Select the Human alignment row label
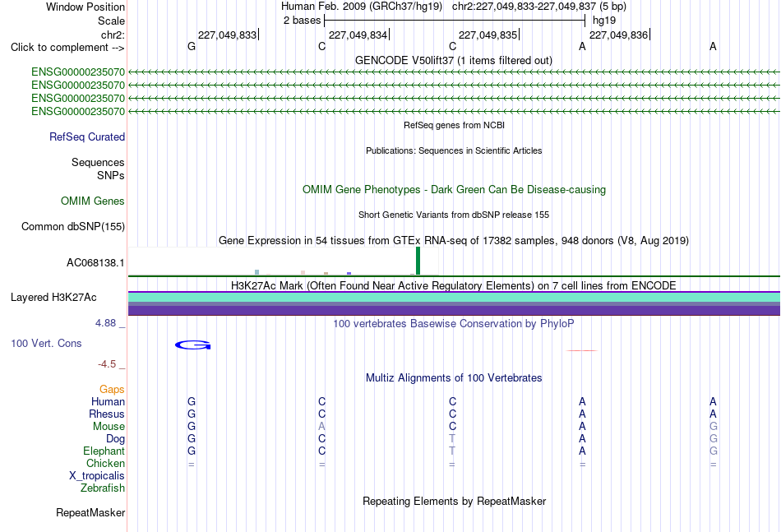781x532 pixels. [x=108, y=401]
